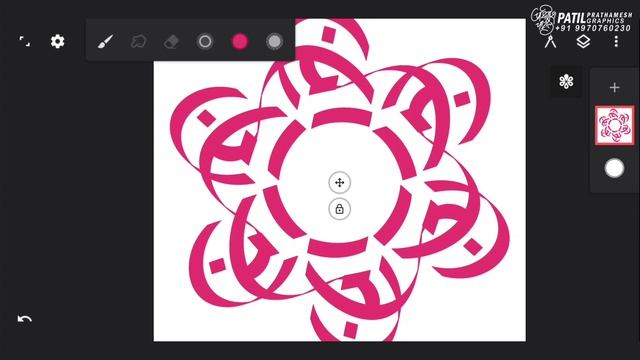Image resolution: width=640 pixels, height=360 pixels.
Task: Toggle the layers panel icon
Action: 583,41
